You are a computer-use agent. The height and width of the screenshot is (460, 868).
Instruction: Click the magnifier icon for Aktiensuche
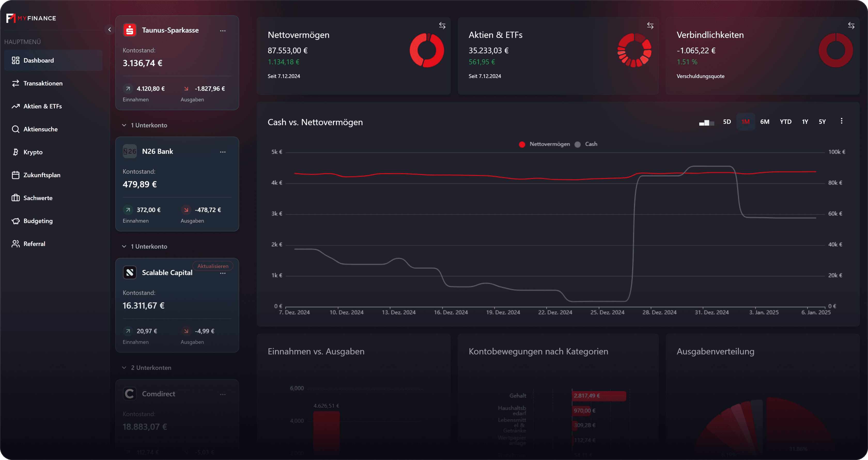tap(16, 129)
